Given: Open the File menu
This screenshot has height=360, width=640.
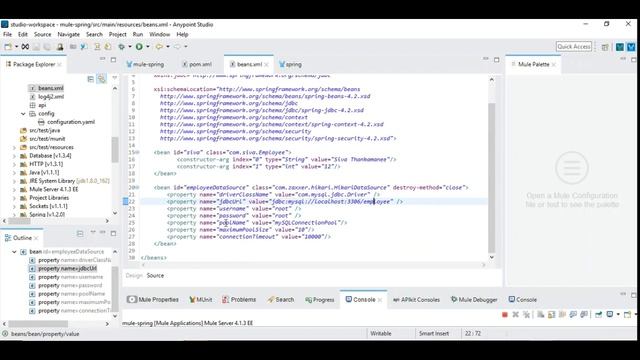Looking at the screenshot, I should point(7,34).
